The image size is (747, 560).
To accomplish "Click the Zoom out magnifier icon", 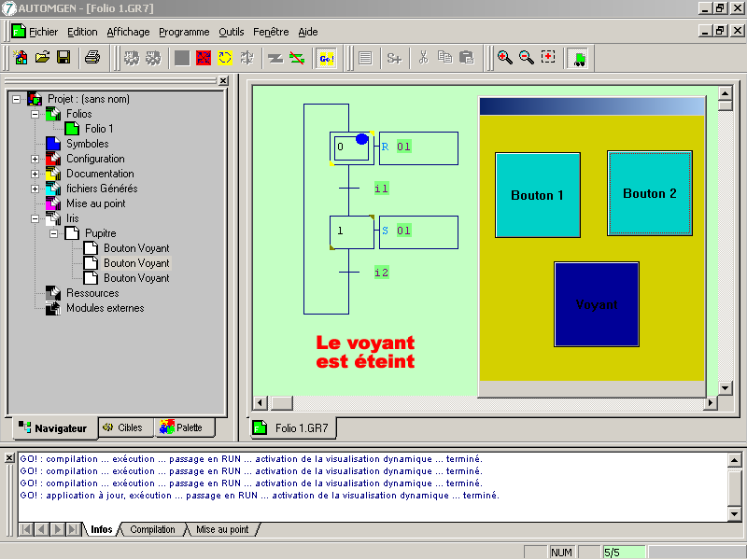I will (x=526, y=58).
